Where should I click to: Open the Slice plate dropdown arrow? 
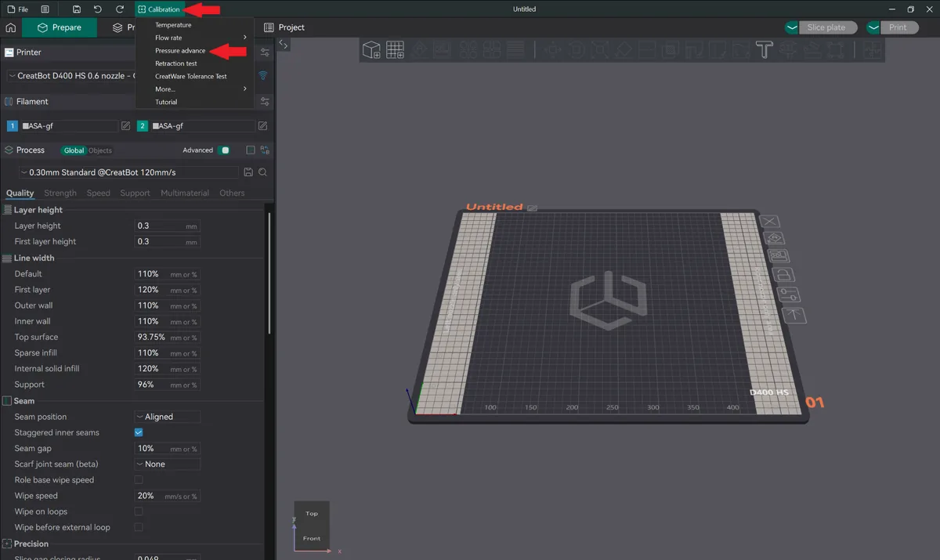tap(792, 27)
